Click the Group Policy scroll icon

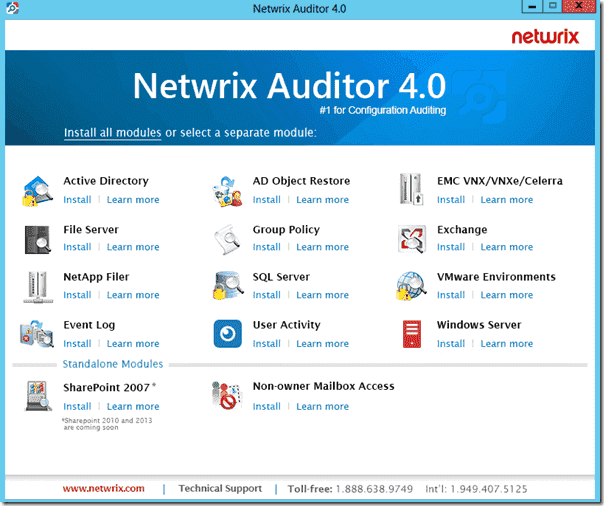tap(227, 240)
